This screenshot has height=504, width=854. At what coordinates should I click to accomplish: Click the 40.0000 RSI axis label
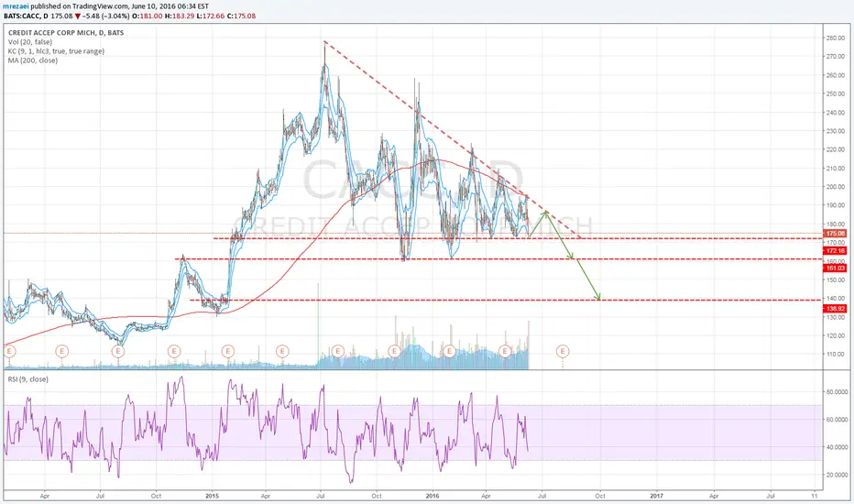[838, 447]
